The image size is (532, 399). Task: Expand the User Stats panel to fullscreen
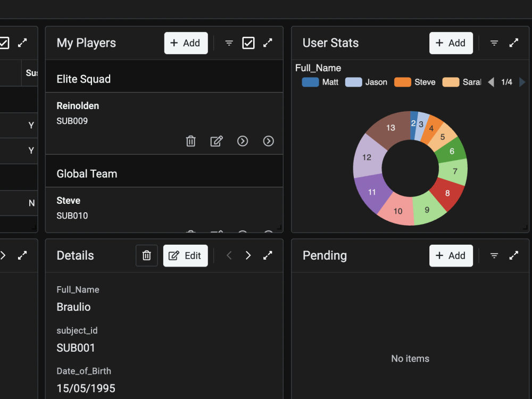[514, 43]
